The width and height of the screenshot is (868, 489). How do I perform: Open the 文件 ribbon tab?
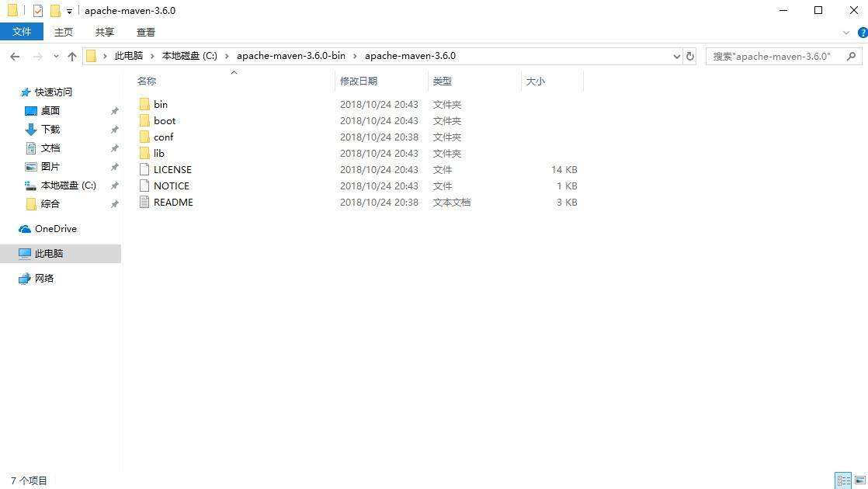click(x=22, y=32)
